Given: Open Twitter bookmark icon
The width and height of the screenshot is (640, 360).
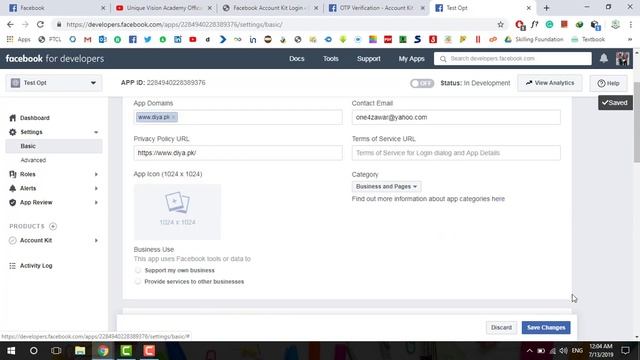Looking at the screenshot, I should (x=147, y=40).
